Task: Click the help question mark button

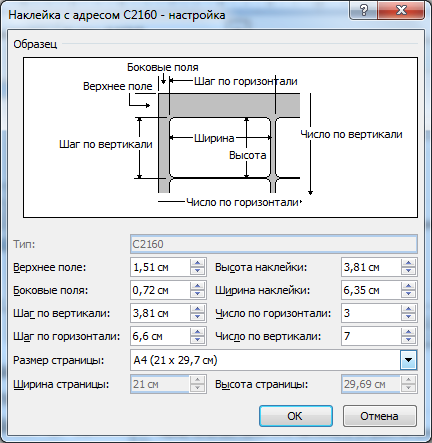Action: coord(364,10)
